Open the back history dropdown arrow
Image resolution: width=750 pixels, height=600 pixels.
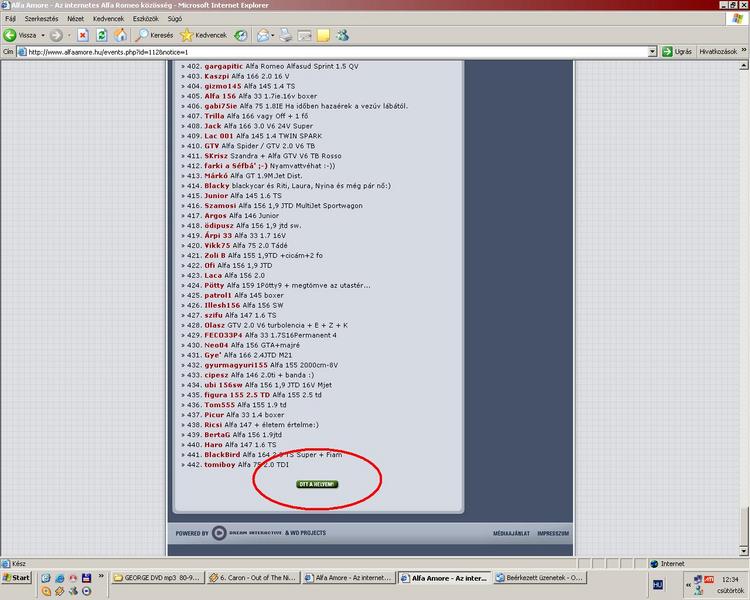click(x=43, y=35)
